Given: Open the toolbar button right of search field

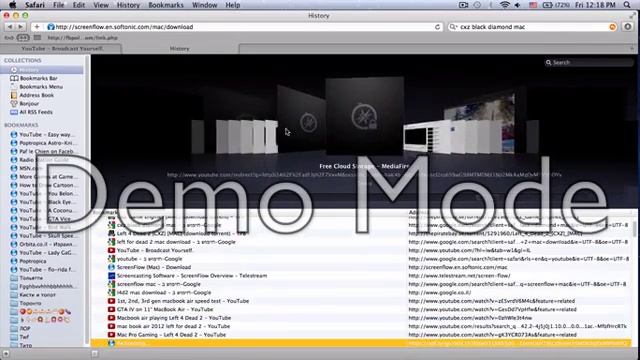Looking at the screenshot, I should [628, 27].
